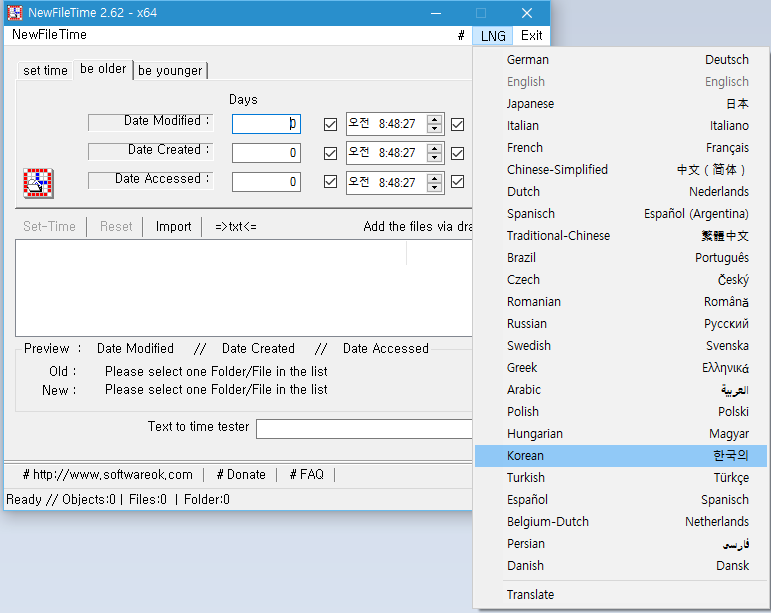The height and width of the screenshot is (613, 771).
Task: Click the Date Modified days input field
Action: point(266,124)
